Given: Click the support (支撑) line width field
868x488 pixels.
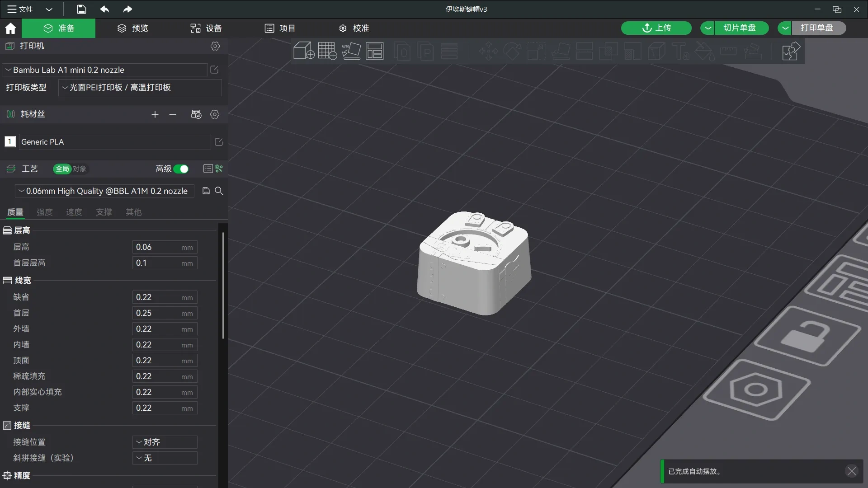Looking at the screenshot, I should [165, 408].
